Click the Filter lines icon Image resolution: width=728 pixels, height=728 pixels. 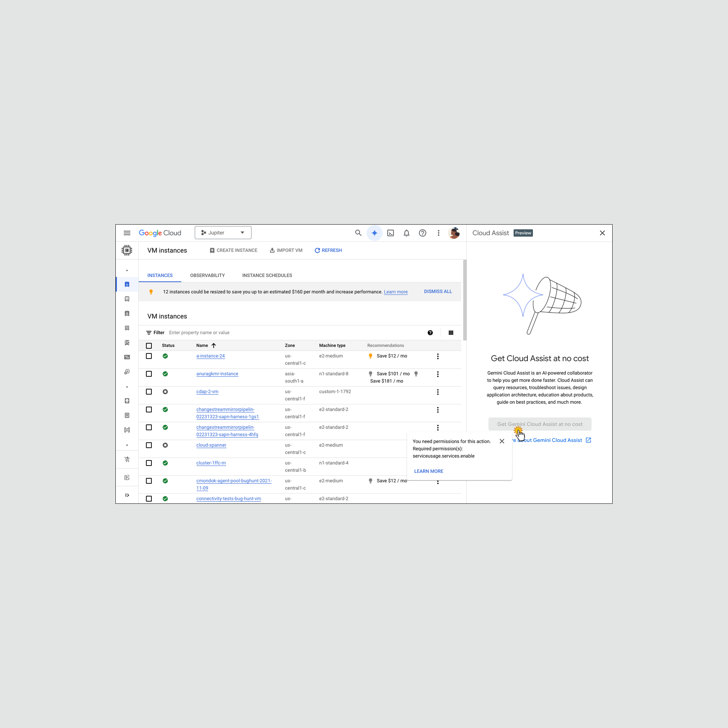tap(149, 333)
